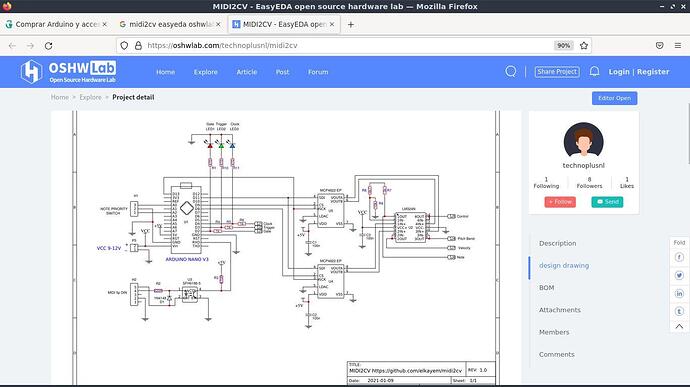Click the Login link
The height and width of the screenshot is (387, 690).
click(619, 71)
